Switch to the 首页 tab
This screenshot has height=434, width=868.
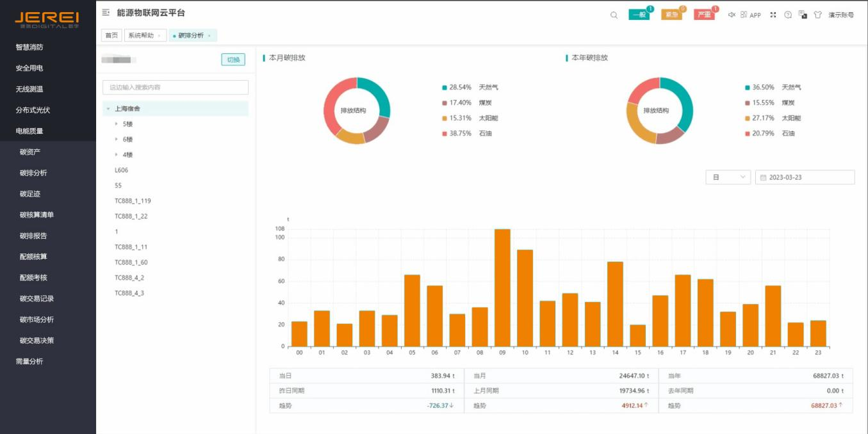pyautogui.click(x=111, y=36)
